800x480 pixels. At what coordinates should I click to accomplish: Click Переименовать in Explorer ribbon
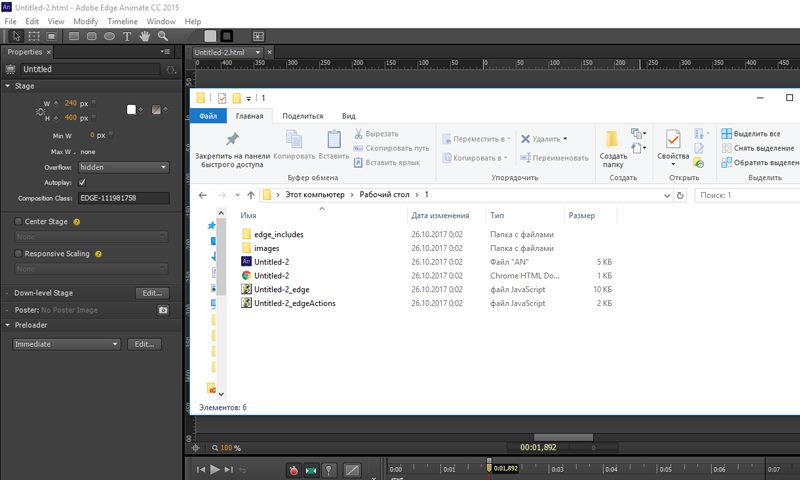click(554, 158)
